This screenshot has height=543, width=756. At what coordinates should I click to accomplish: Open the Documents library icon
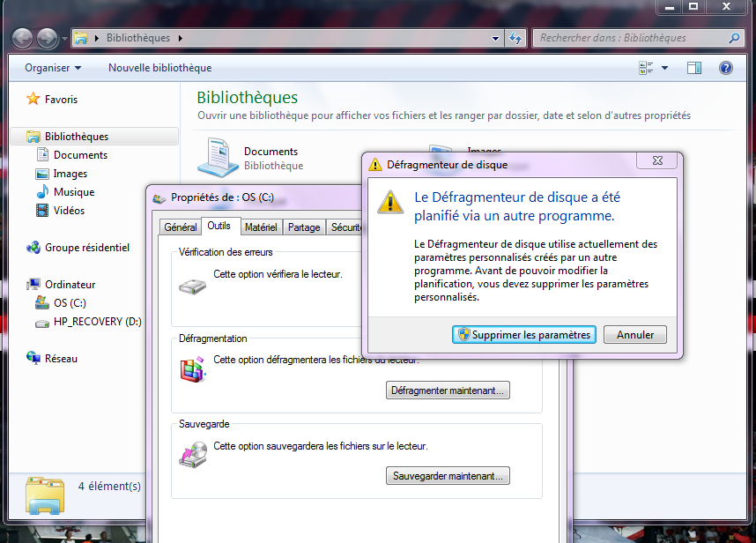pyautogui.click(x=217, y=157)
